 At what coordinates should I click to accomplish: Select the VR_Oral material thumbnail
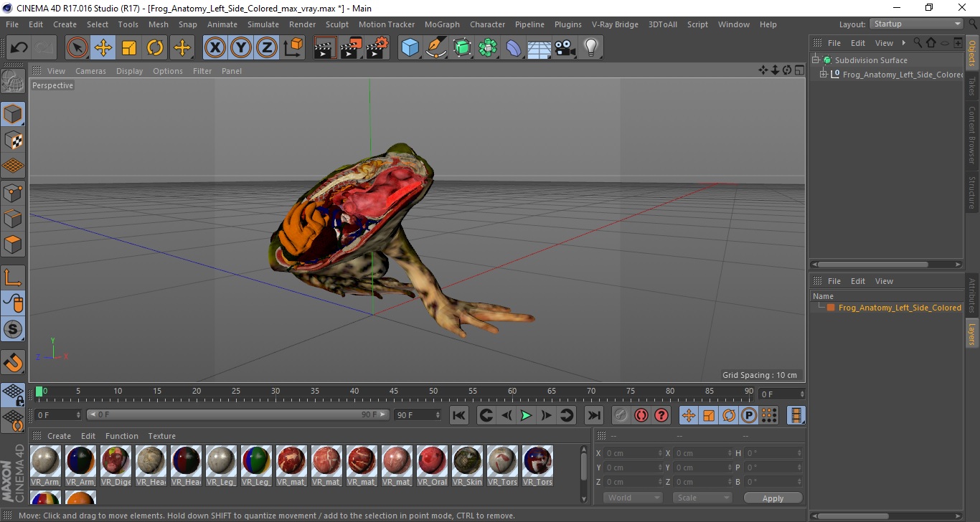tap(432, 465)
